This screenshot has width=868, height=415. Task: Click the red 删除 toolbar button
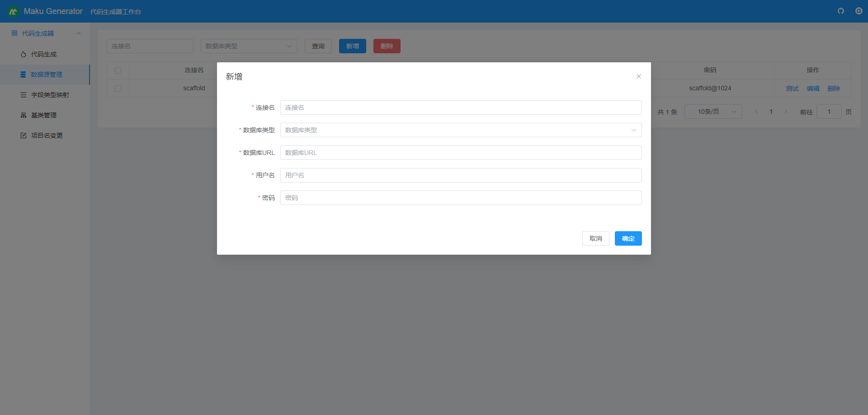click(387, 46)
